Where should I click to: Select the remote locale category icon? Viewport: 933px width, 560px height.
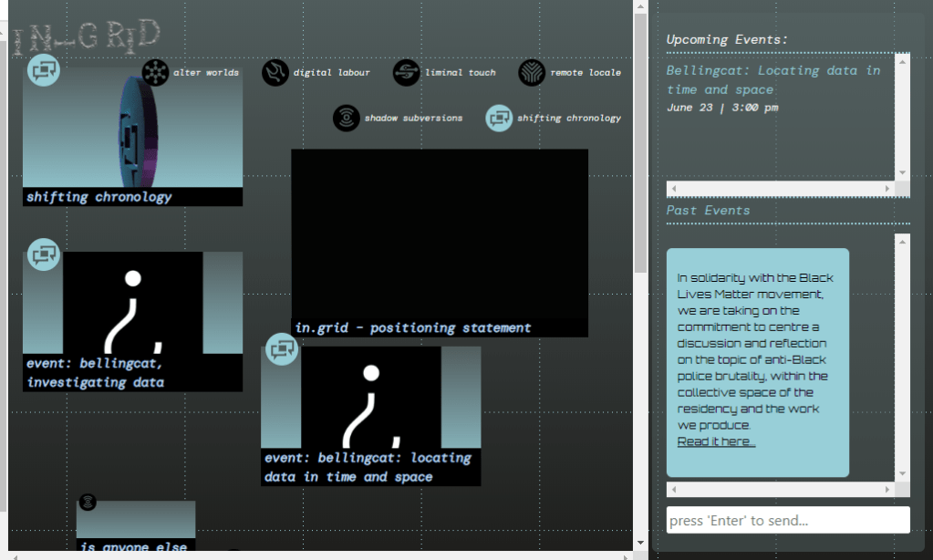point(532,72)
